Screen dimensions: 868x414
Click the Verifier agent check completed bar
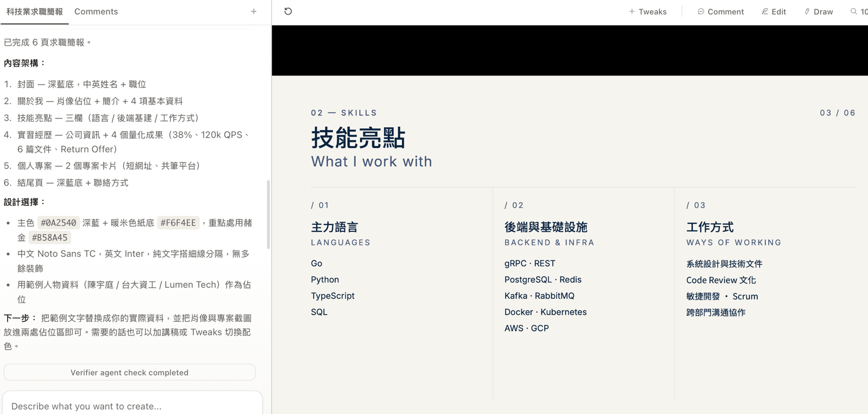tap(130, 372)
